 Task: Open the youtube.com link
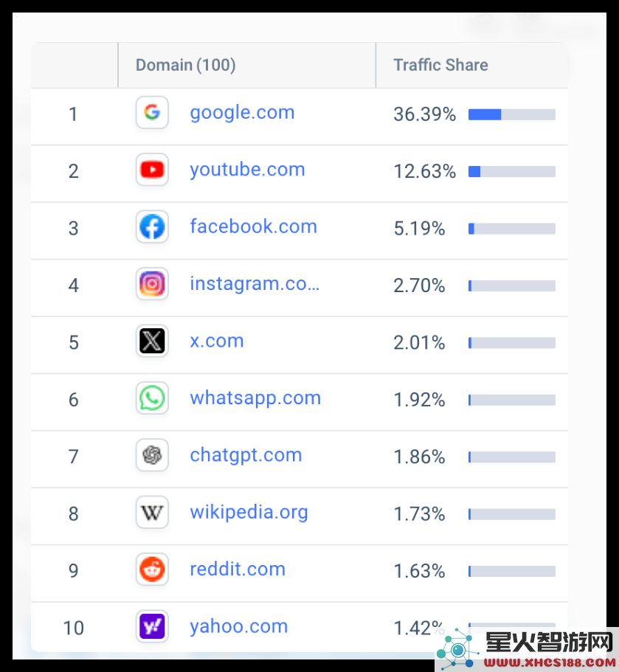(247, 170)
